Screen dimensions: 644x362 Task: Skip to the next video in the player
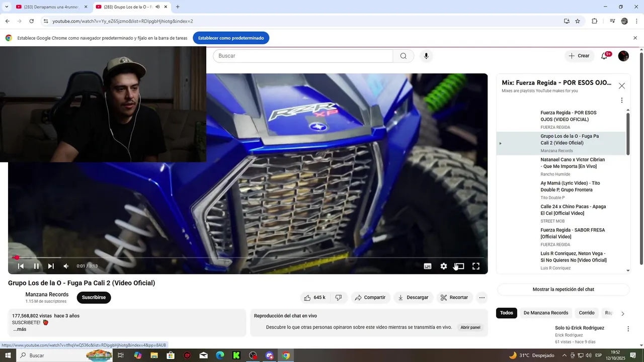51,266
